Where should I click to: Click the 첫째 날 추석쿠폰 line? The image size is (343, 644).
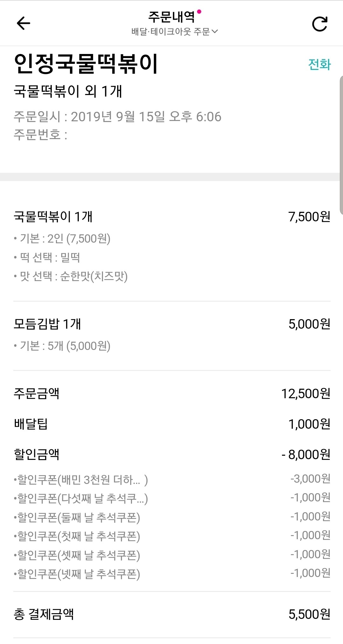[x=77, y=536]
